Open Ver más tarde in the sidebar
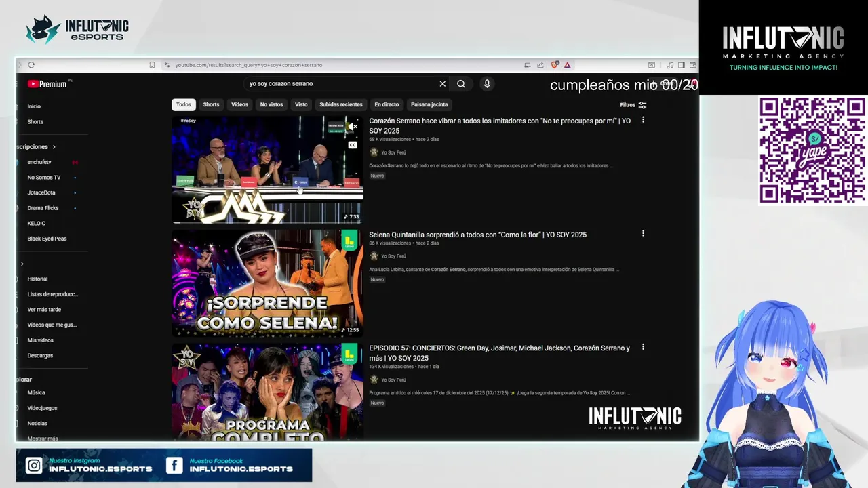The height and width of the screenshot is (488, 868). (x=44, y=310)
